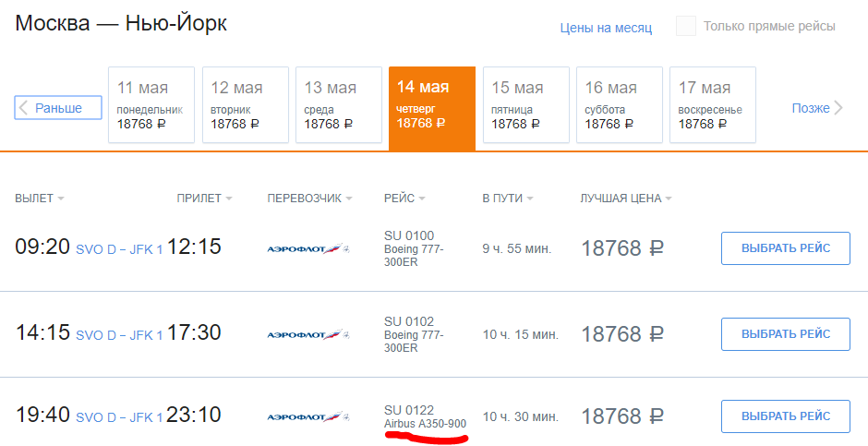Select the 13 мая среда date tab
Viewport: 868px width, 446px height.
(339, 105)
